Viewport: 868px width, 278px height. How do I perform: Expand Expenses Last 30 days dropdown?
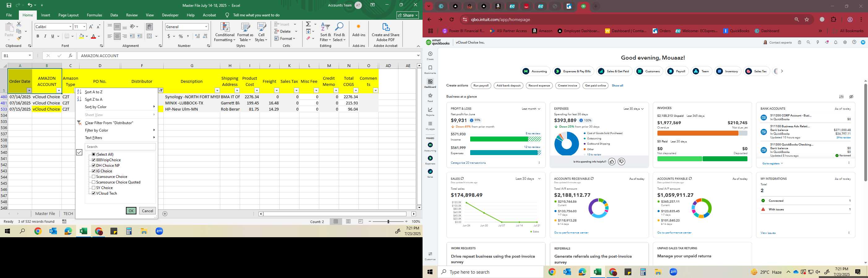(634, 109)
